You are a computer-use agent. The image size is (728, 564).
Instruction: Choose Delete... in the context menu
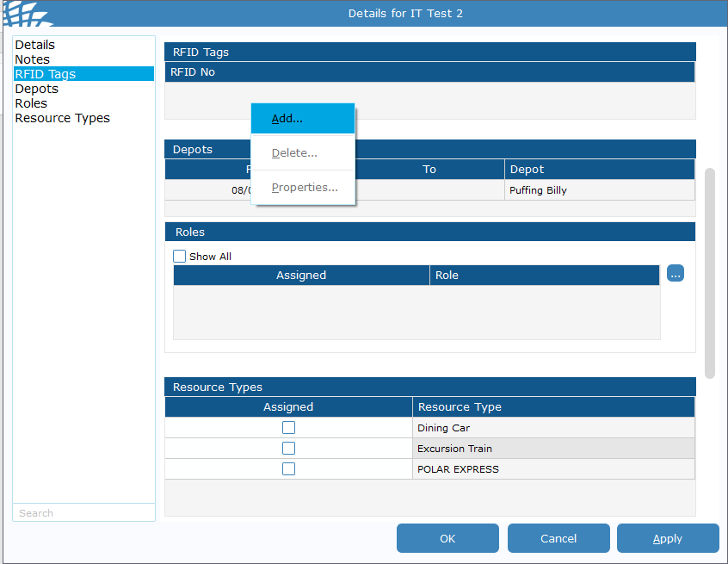303,153
